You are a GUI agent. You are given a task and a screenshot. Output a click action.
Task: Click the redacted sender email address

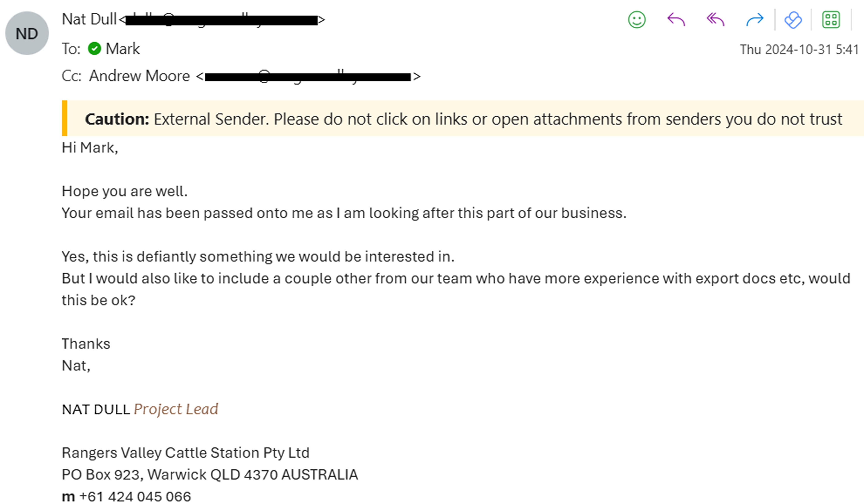pyautogui.click(x=221, y=20)
